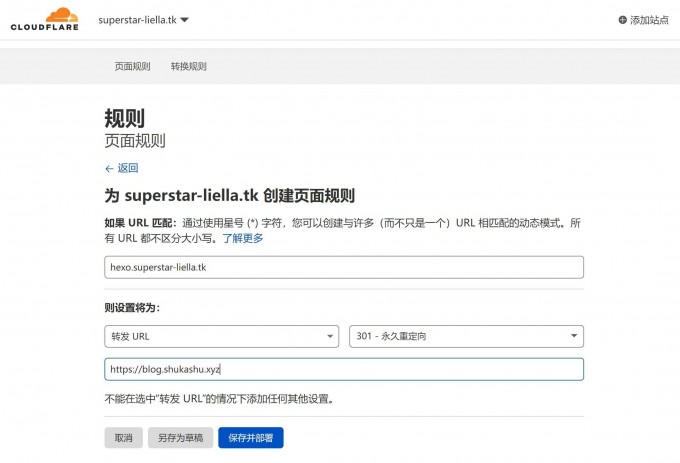Click the left arrow next to 返回
The image size is (680, 463).
[109, 169]
